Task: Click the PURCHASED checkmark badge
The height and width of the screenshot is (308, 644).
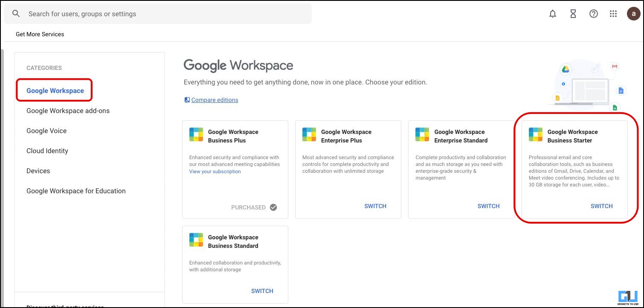Action: pyautogui.click(x=273, y=207)
